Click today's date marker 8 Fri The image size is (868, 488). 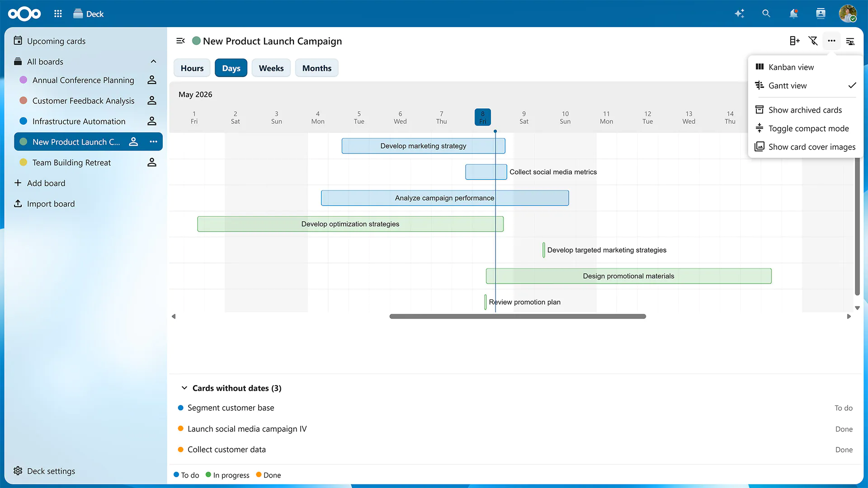pos(482,117)
